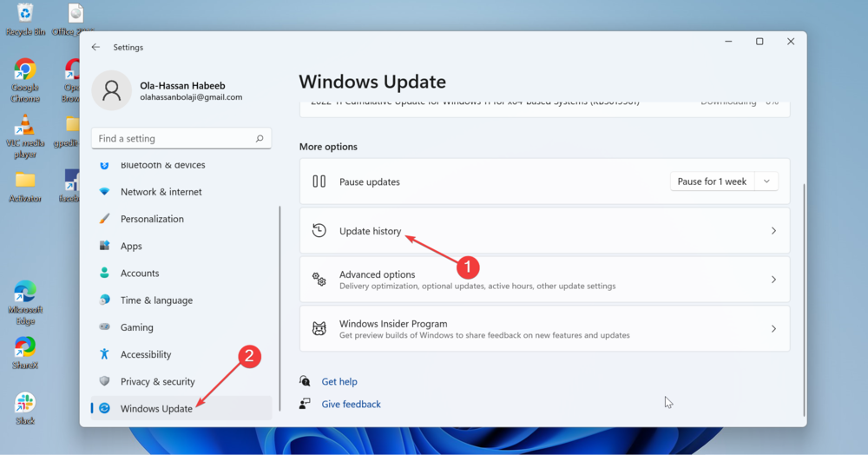Click the Update history chevron

(774, 231)
